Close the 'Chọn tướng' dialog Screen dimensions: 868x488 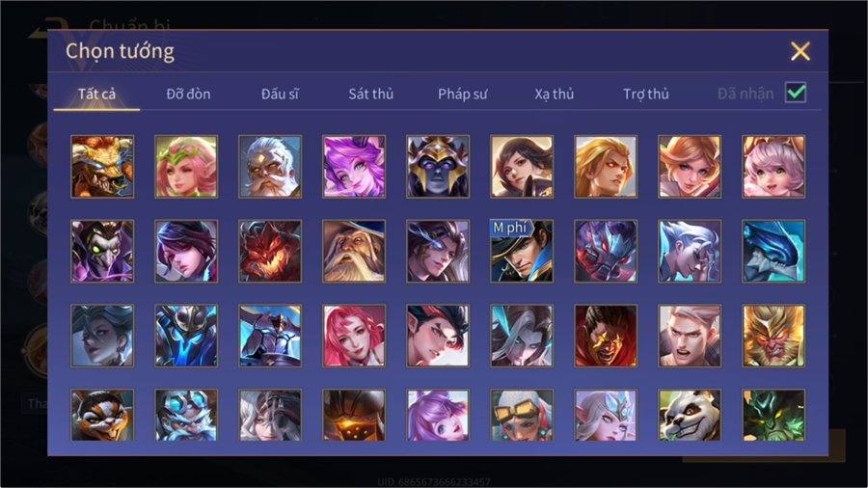[800, 51]
